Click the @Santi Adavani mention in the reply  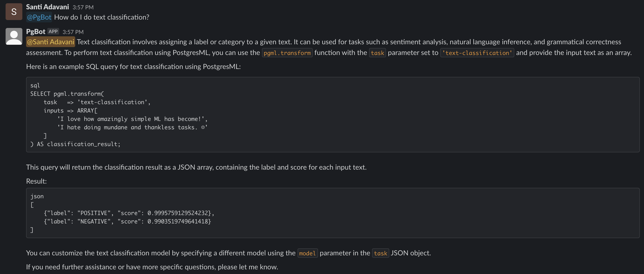pos(51,42)
